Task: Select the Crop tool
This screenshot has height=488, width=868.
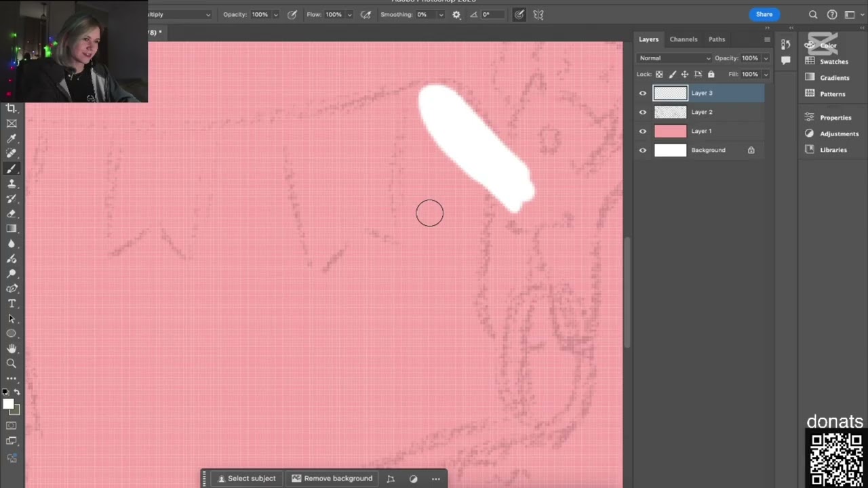Action: click(12, 108)
